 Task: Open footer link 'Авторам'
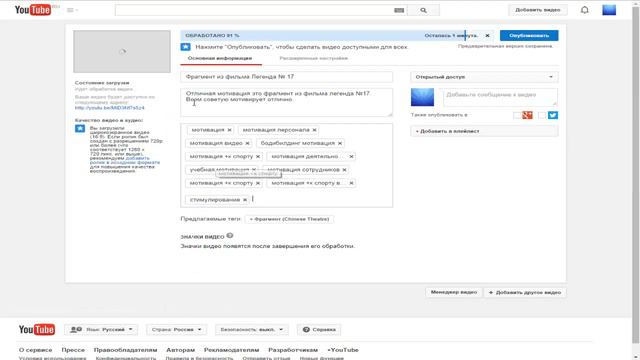pyautogui.click(x=180, y=350)
